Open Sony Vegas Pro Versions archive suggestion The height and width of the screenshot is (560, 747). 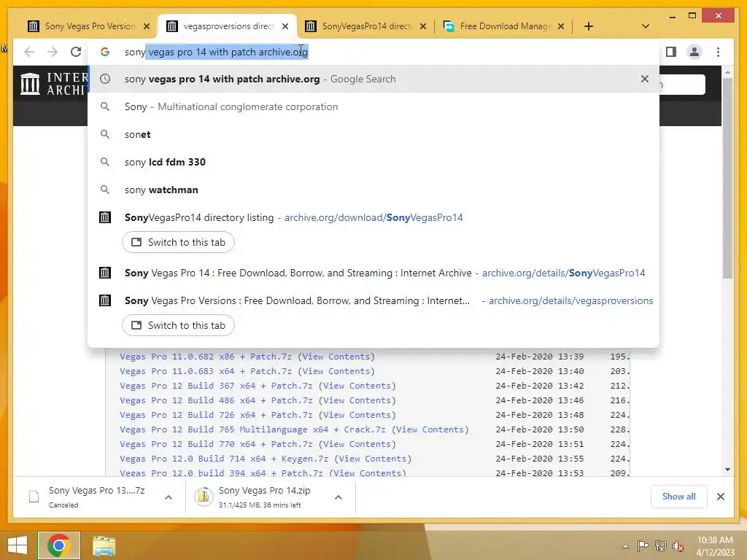click(x=373, y=300)
